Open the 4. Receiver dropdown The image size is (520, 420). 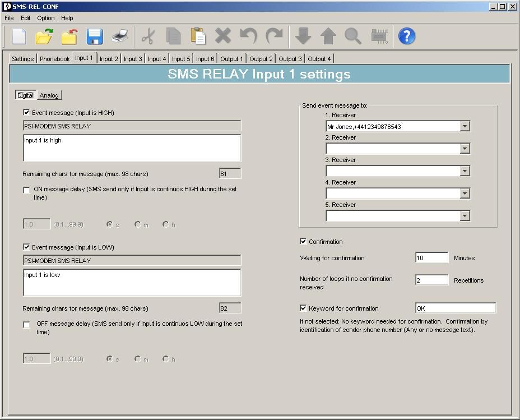coord(465,193)
